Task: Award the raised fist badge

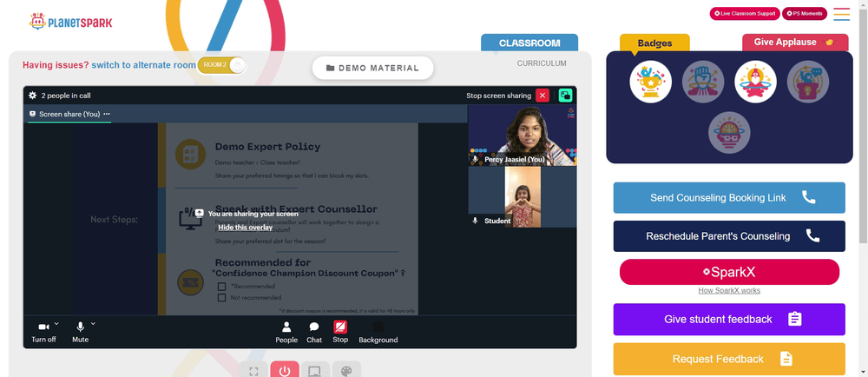Action: [703, 82]
